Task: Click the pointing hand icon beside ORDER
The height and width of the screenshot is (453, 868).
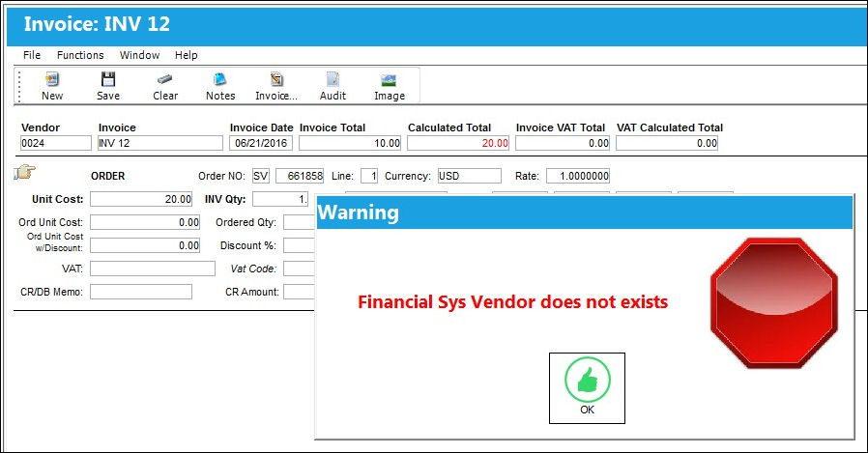Action: click(24, 172)
